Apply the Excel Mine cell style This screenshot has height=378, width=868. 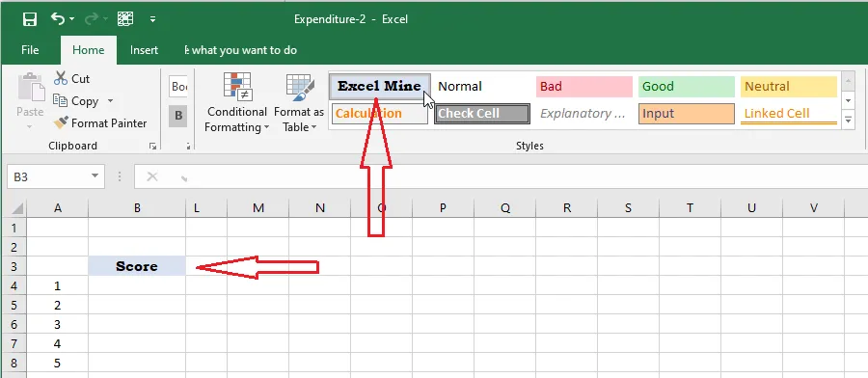(380, 87)
